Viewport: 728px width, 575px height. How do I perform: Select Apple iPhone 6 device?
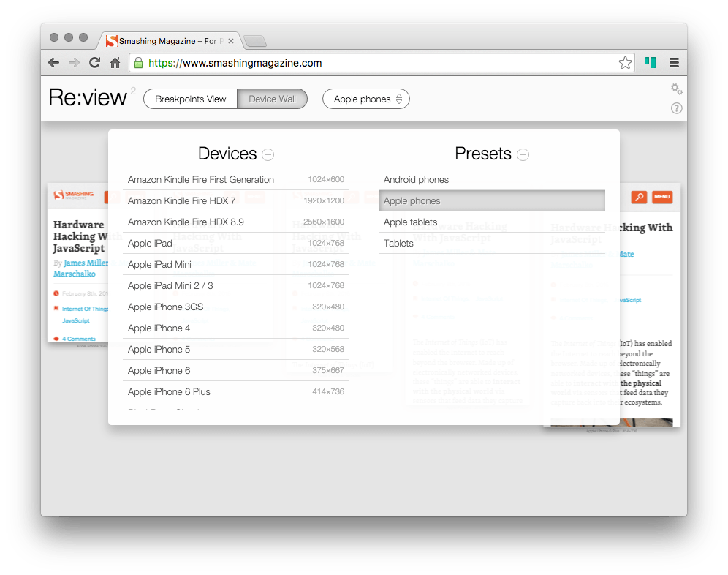236,370
